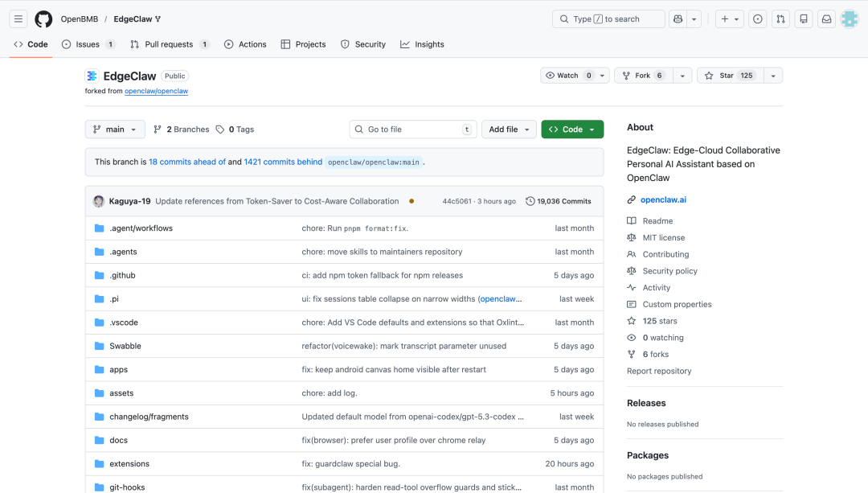Click Kaguya-19 author avatar
The image size is (868, 493).
coord(99,201)
